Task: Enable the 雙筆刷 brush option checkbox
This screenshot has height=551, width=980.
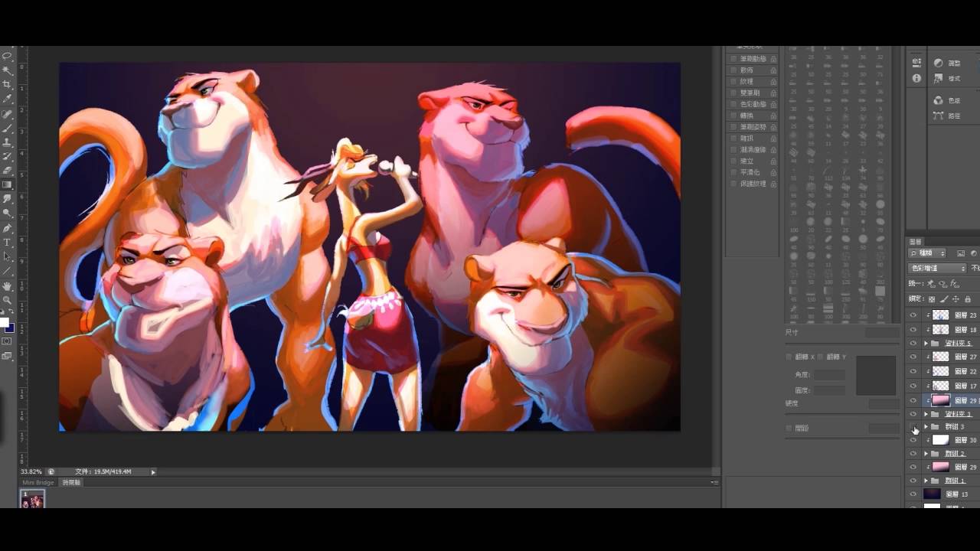Action: pos(733,93)
